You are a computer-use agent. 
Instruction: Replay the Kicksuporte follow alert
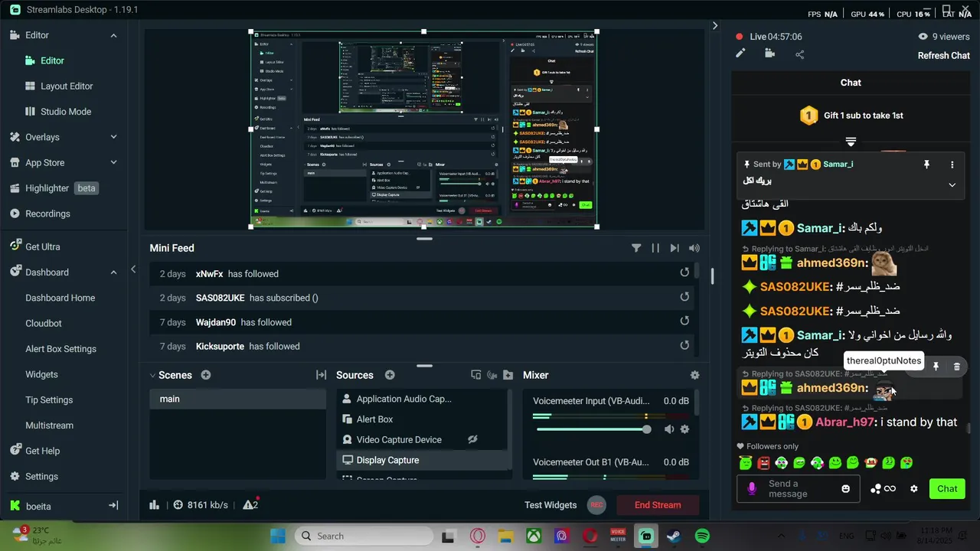click(684, 346)
